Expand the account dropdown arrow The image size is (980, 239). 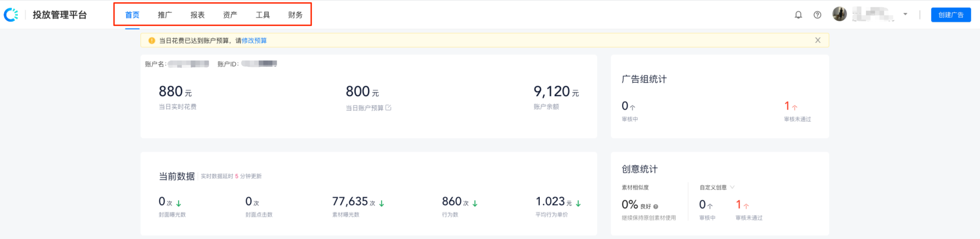point(905,14)
